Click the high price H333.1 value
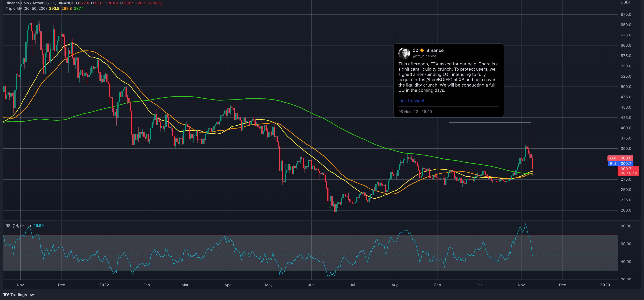Screen dimensions: 644x300 click(x=97, y=3)
